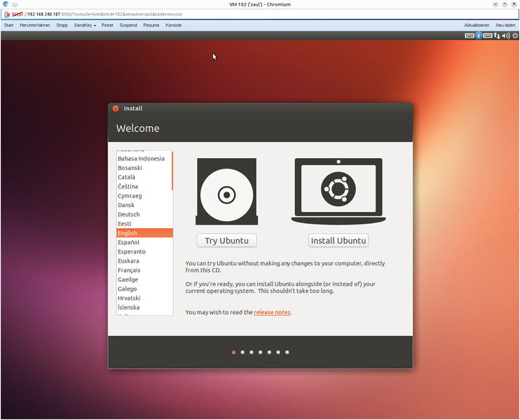The image size is (520, 420).
Task: Open the release notes link
Action: point(272,312)
